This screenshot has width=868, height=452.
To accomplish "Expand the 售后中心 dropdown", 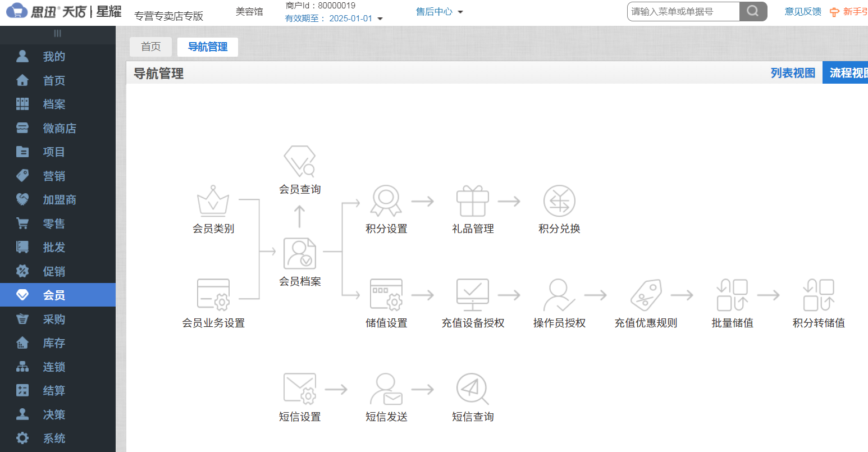I will (440, 11).
